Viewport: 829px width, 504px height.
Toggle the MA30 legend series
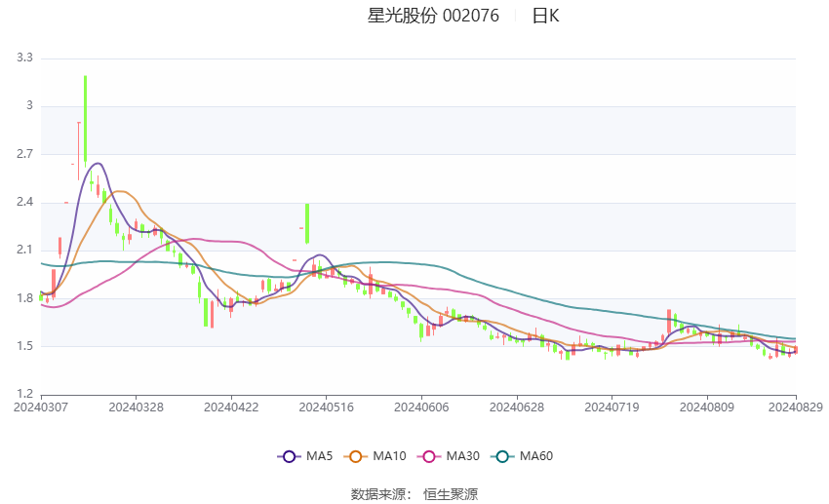pyautogui.click(x=449, y=456)
